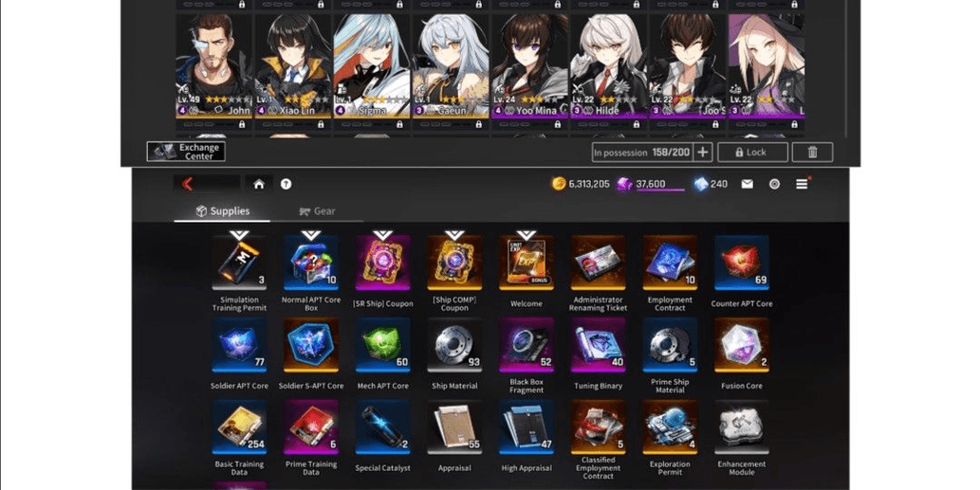Select the Ship COMP Coupon
This screenshot has height=490, width=980.
coord(454,263)
